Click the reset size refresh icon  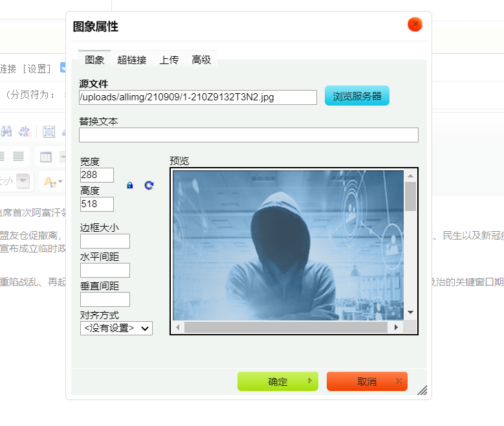coord(149,185)
